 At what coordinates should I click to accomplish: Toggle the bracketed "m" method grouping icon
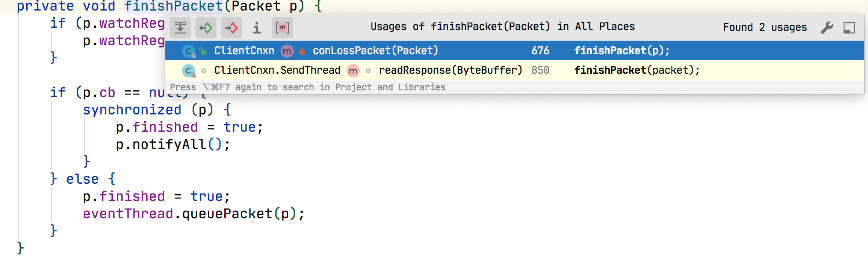[x=283, y=28]
